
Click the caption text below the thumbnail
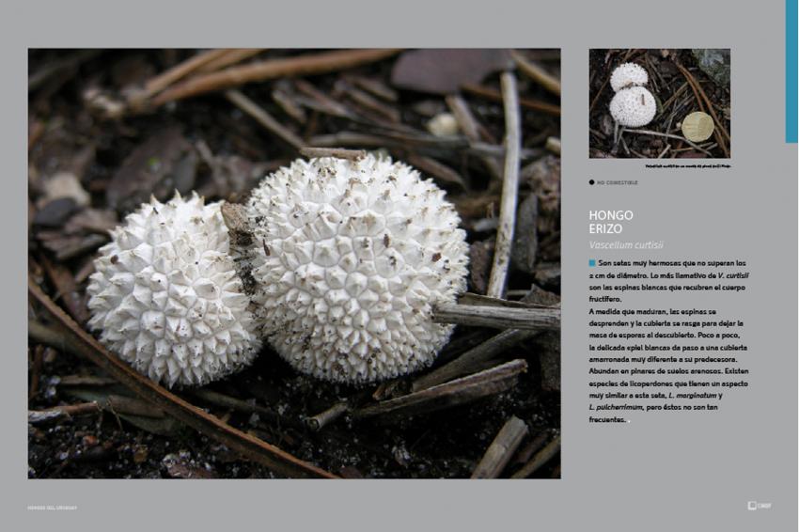[x=688, y=166]
